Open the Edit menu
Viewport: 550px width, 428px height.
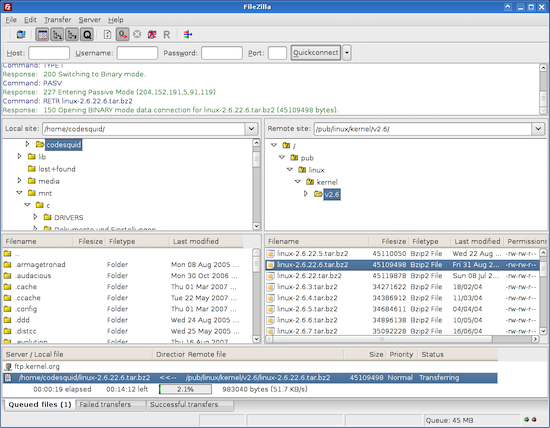point(30,20)
